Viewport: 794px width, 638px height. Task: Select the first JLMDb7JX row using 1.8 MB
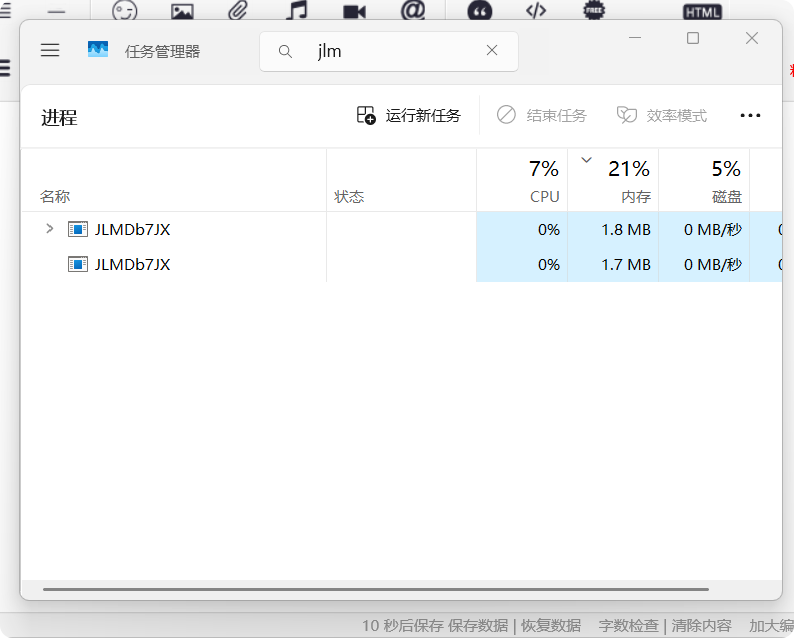point(401,229)
